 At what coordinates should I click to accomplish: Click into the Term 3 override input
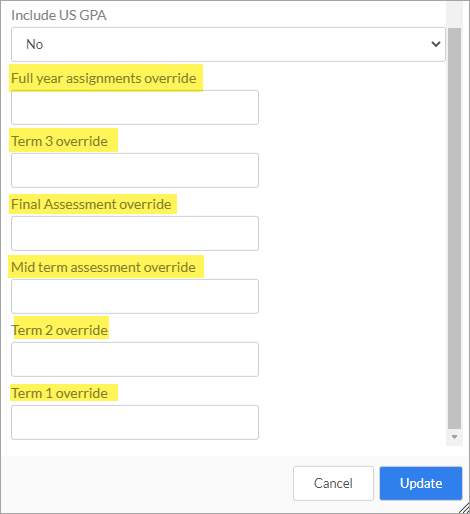click(135, 170)
